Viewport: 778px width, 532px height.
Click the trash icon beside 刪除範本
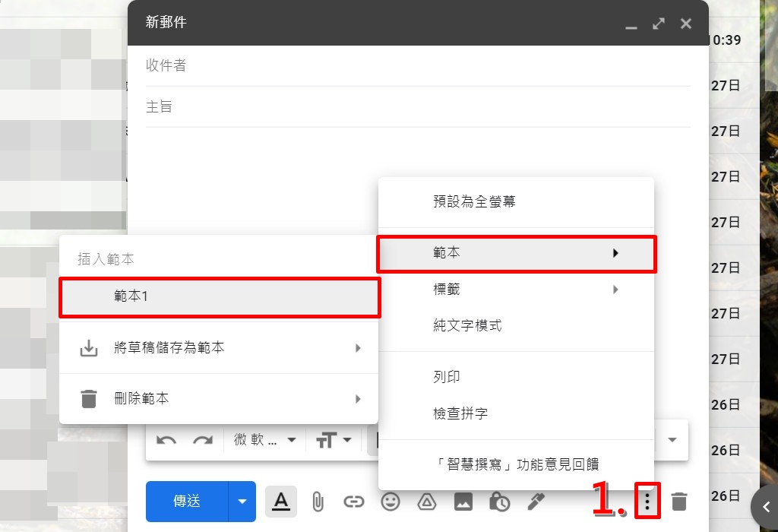89,398
